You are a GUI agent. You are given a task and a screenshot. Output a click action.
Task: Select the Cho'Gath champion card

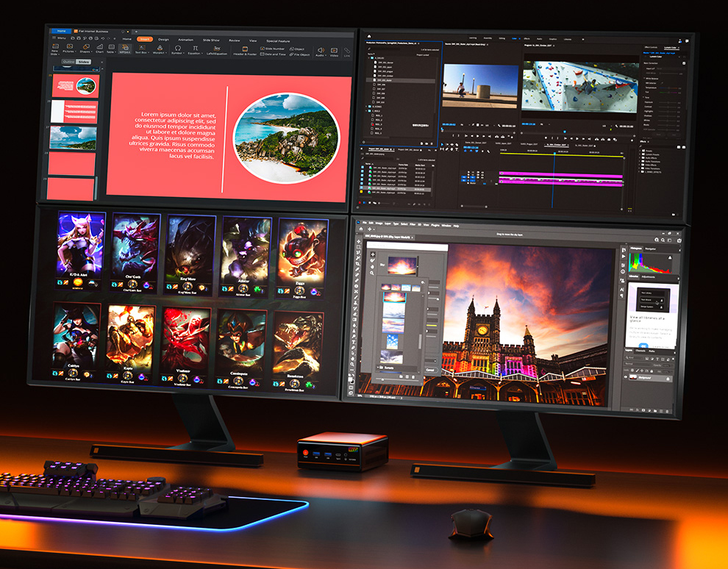pyautogui.click(x=135, y=253)
